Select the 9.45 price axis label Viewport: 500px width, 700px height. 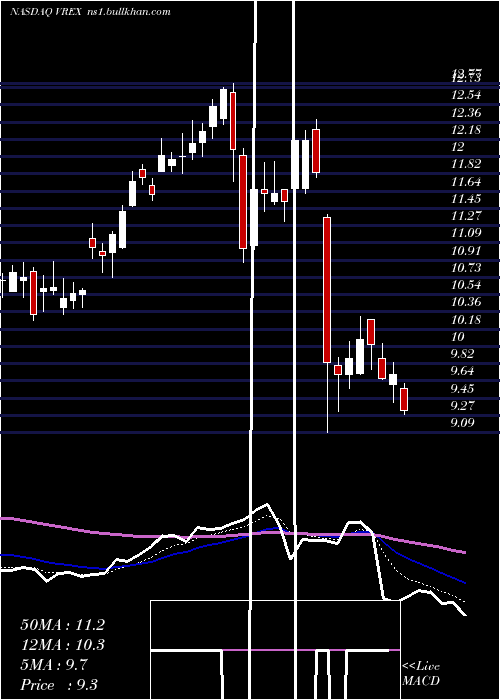pyautogui.click(x=464, y=388)
